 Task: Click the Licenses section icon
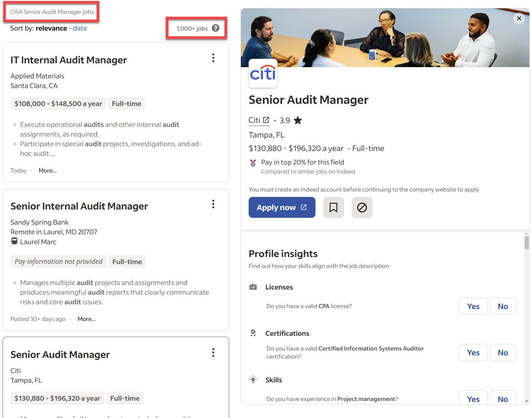tap(253, 287)
